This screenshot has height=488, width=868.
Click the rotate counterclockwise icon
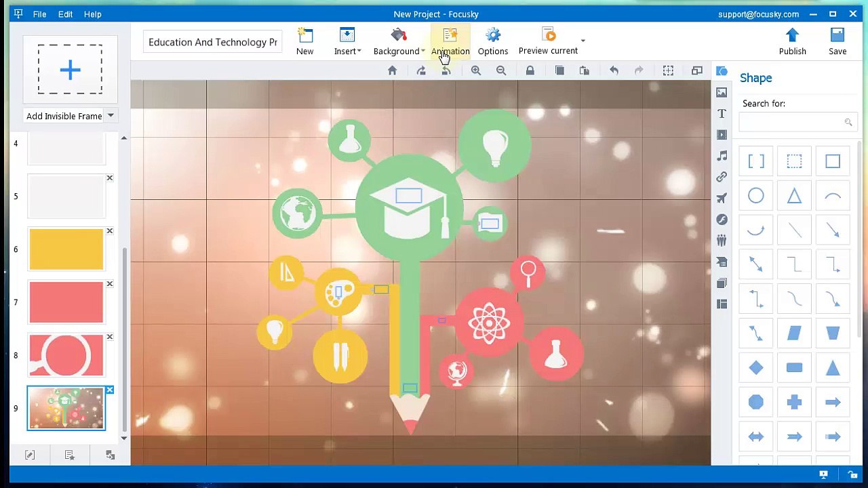coord(446,70)
